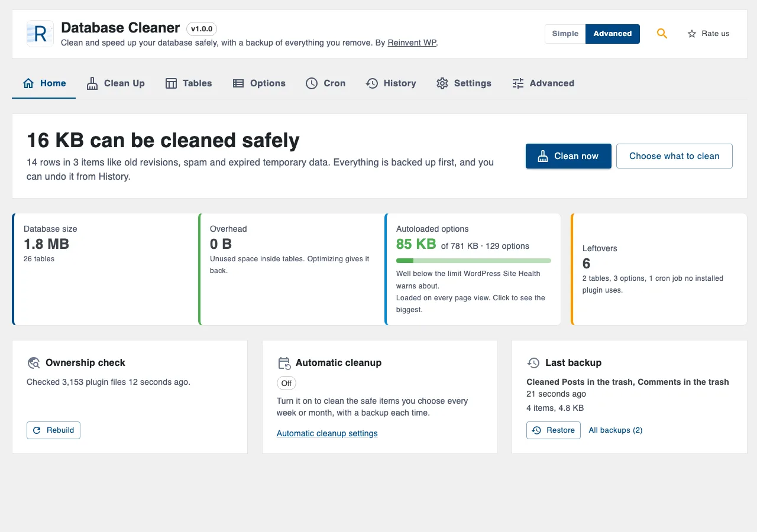The height and width of the screenshot is (532, 757).
Task: Open the Database size card
Action: tap(106, 270)
